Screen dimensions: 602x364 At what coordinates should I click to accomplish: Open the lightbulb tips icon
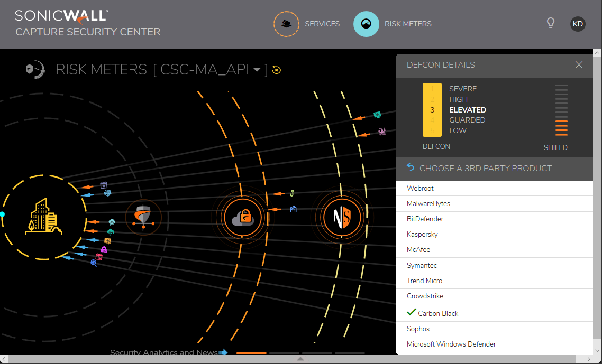pyautogui.click(x=551, y=23)
